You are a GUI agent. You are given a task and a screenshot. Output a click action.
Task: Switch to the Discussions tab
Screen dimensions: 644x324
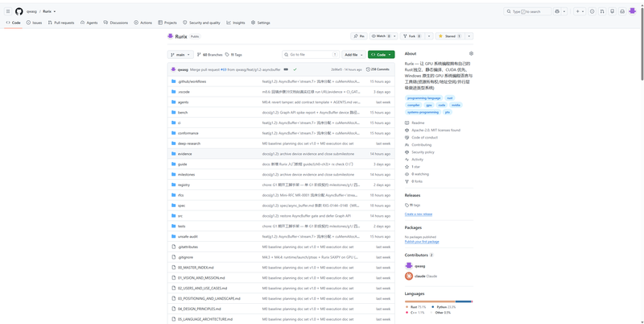pos(116,23)
